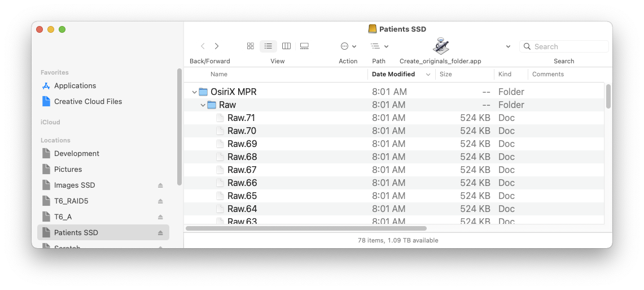This screenshot has width=644, height=290.
Task: Eject the T6_RAID5 volume
Action: coord(161,201)
